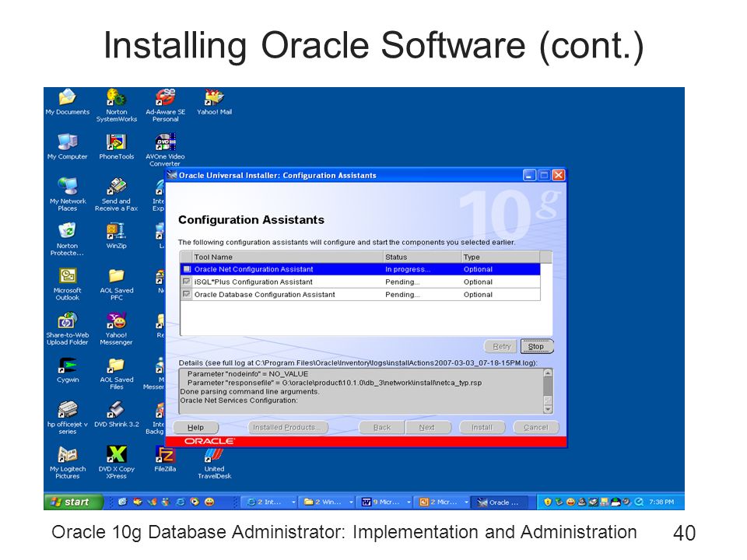Click the 7:38 PM system clock

661,502
